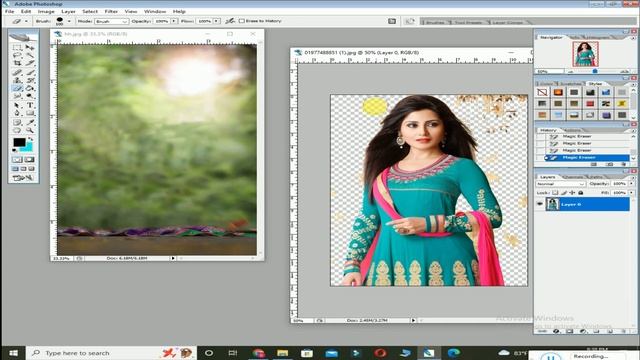This screenshot has width=640, height=360.
Task: Select the Move tool
Action: click(29, 47)
